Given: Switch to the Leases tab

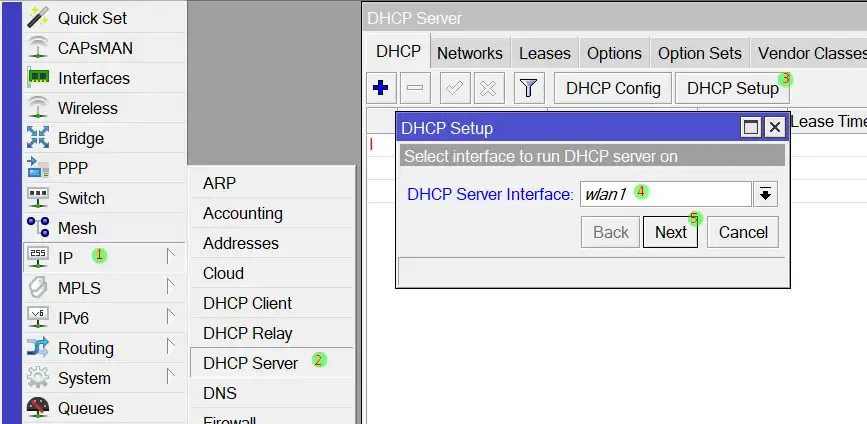Looking at the screenshot, I should (544, 53).
